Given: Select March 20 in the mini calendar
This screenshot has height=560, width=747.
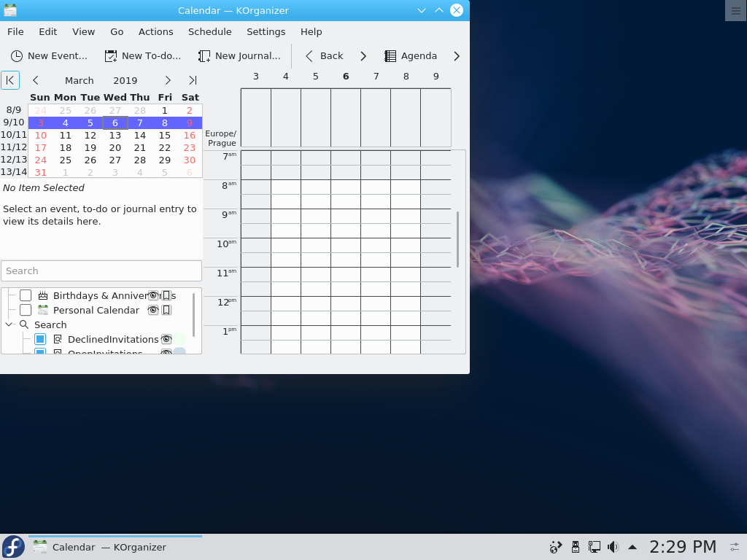Looking at the screenshot, I should (115, 147).
